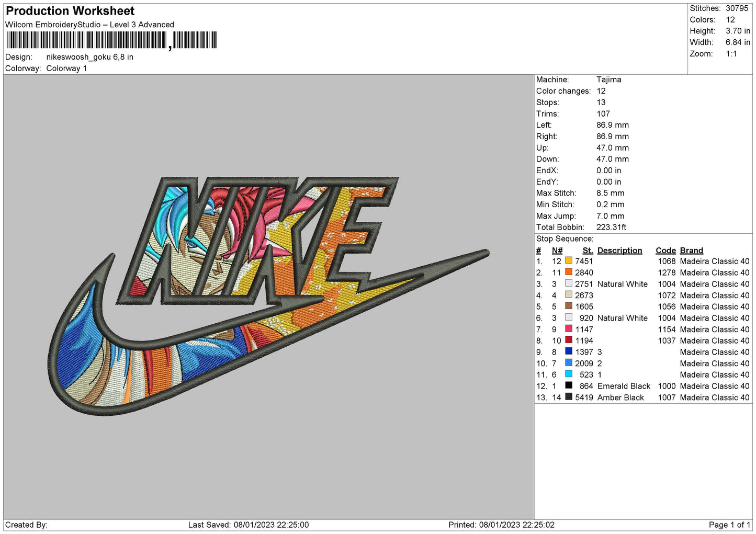Viewport: 756px width, 534px height.
Task: Click the barcode under the worksheet title
Action: (111, 40)
